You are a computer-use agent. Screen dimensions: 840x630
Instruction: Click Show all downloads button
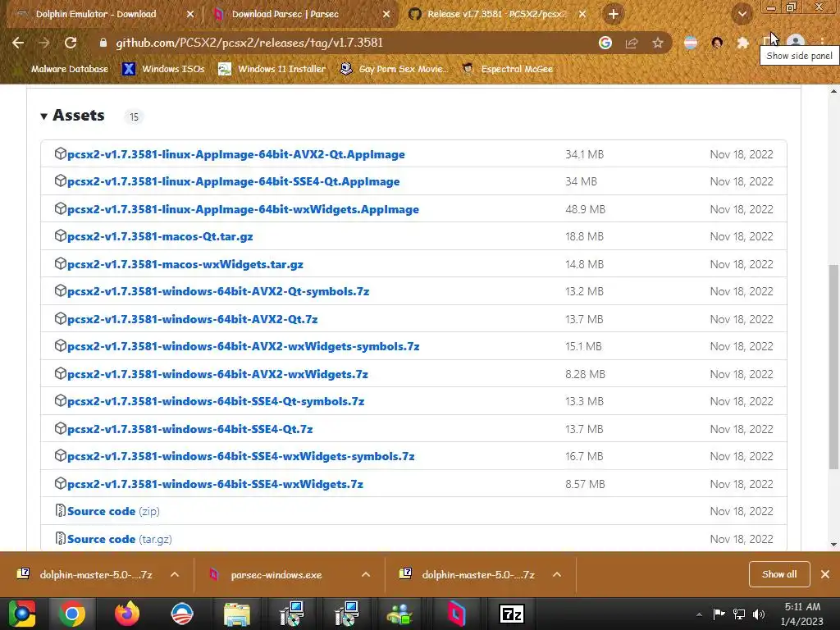pos(779,574)
